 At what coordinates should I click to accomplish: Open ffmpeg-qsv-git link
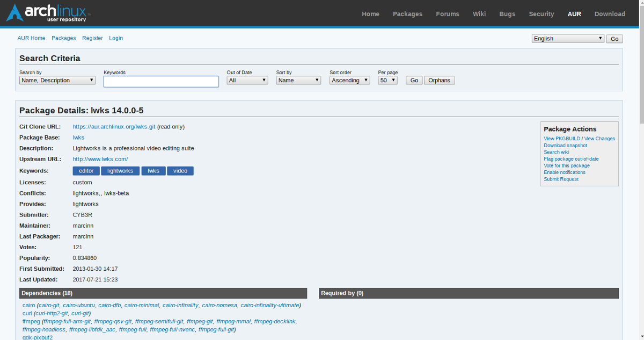click(113, 321)
